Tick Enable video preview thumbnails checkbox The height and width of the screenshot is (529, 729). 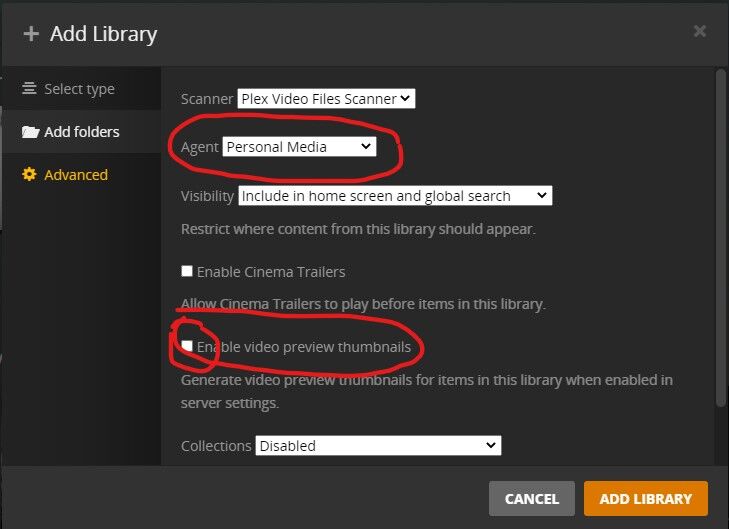click(x=187, y=346)
